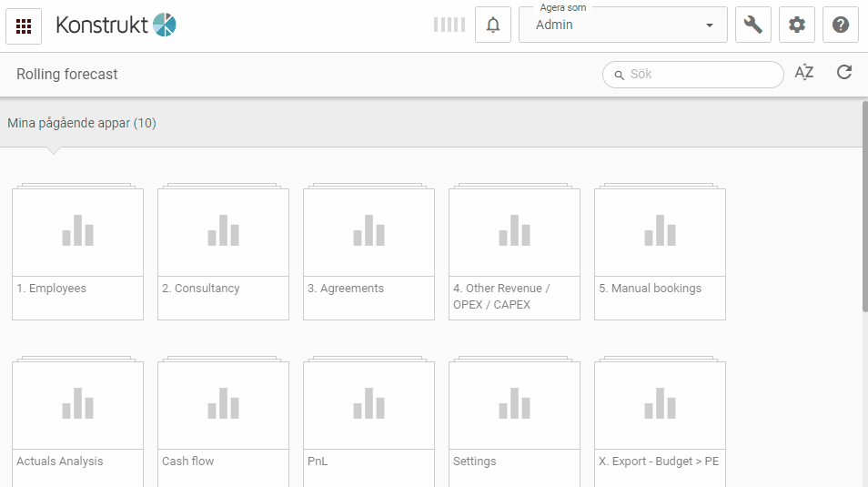Screen dimensions: 868x487
Task: Expand the Agera som Admin dropdown
Action: [x=623, y=25]
